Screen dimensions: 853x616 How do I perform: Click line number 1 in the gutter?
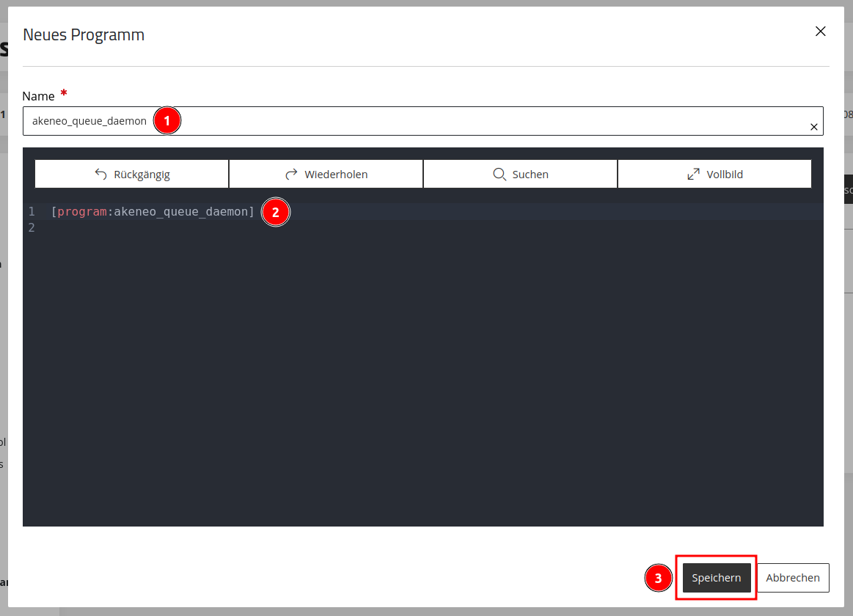click(x=32, y=211)
